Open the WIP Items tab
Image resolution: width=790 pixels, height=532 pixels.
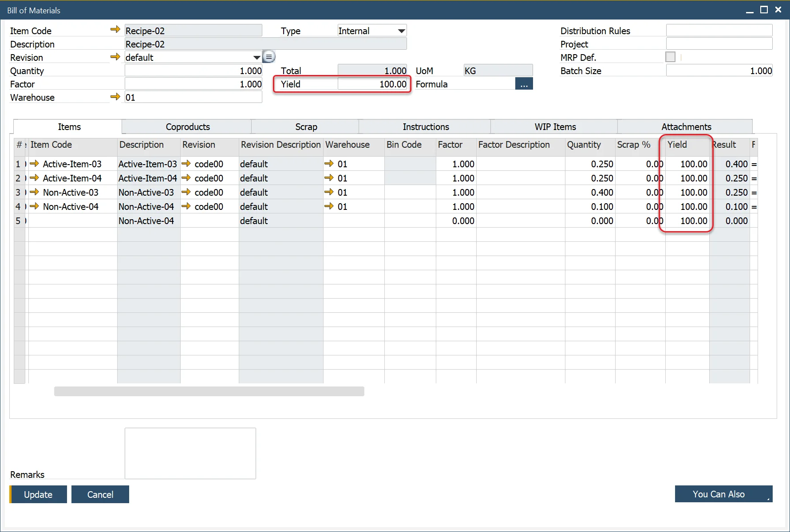pyautogui.click(x=555, y=127)
